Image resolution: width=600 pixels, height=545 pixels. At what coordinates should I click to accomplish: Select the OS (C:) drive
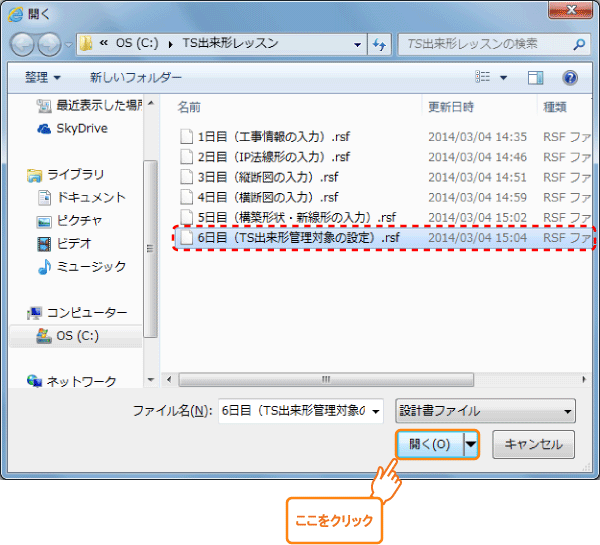tap(77, 335)
